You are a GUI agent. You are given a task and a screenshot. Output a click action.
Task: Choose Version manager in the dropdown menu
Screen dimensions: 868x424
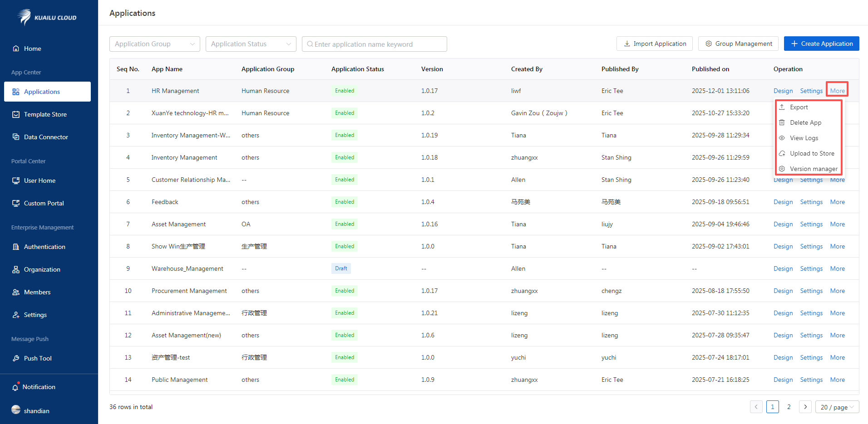click(x=813, y=169)
